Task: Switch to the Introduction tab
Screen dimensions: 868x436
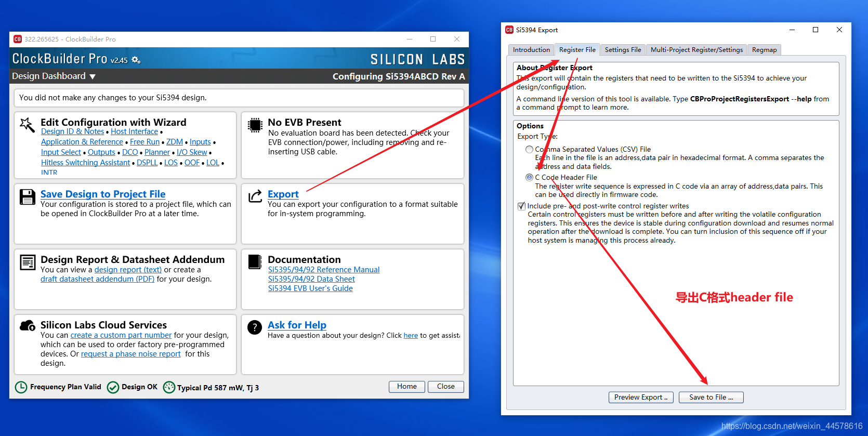Action: 531,50
